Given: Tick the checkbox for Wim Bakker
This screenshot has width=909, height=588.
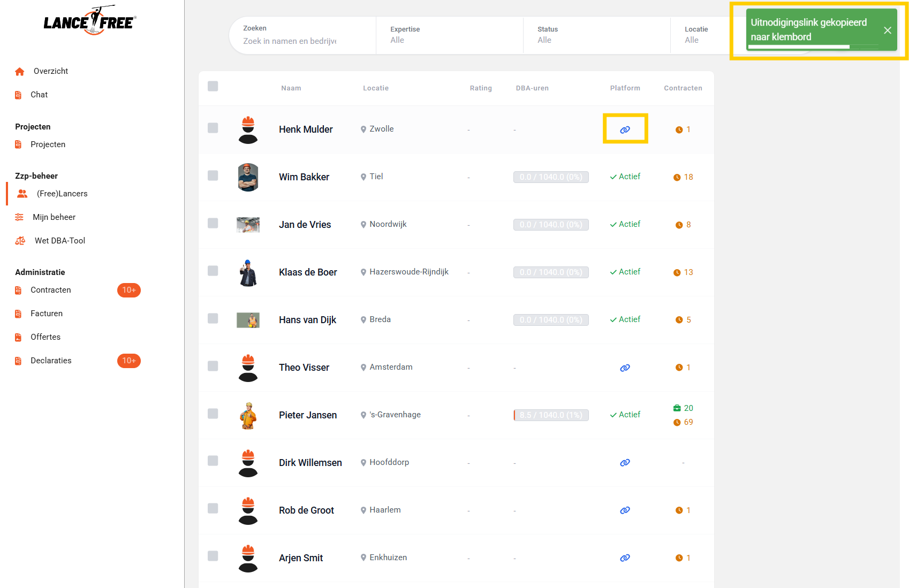Looking at the screenshot, I should tap(213, 175).
